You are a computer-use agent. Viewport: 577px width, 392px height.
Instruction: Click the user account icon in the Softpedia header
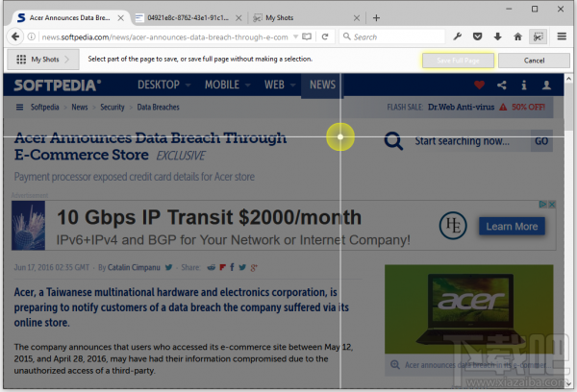pyautogui.click(x=546, y=85)
